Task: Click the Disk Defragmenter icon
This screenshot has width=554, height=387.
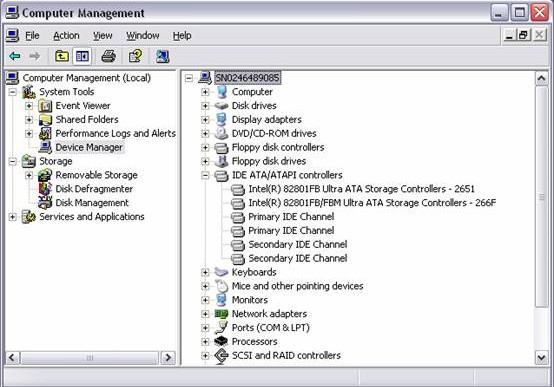Action: point(45,189)
